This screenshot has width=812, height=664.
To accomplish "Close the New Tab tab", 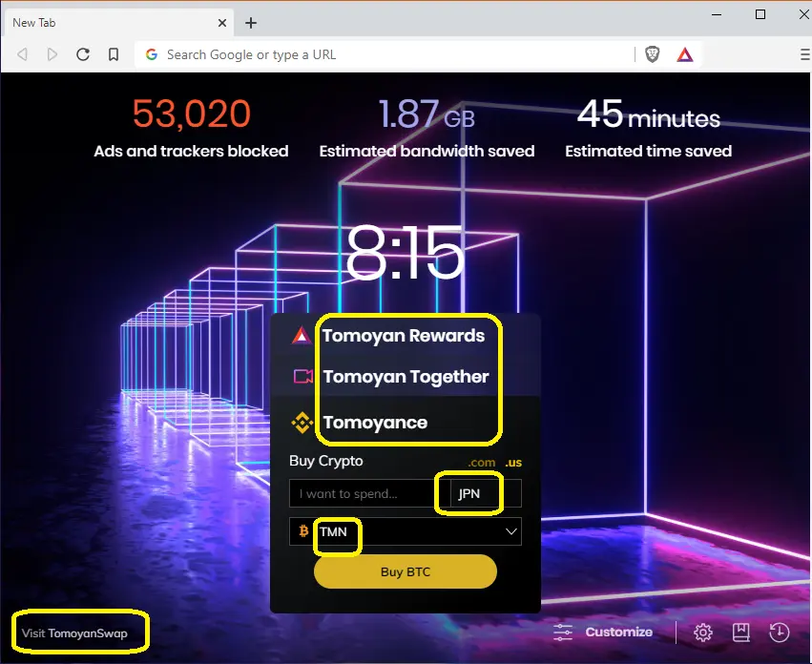I will click(222, 23).
